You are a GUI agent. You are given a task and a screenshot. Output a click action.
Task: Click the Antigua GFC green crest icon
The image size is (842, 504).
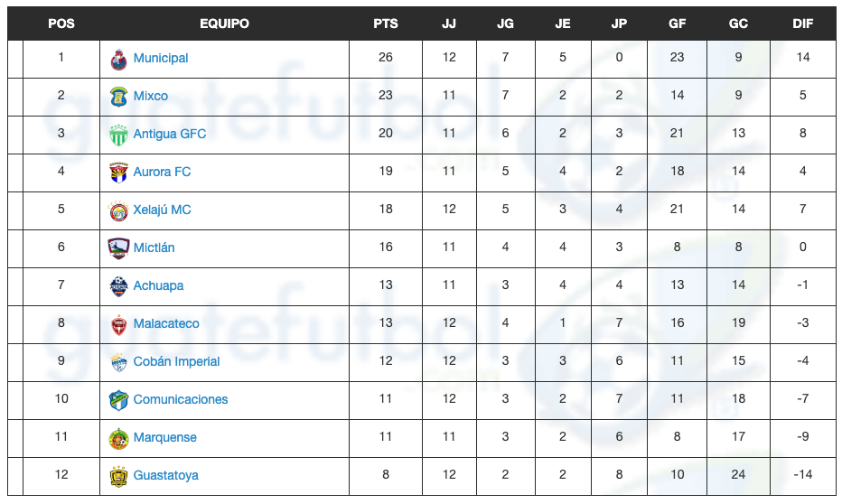pos(118,135)
